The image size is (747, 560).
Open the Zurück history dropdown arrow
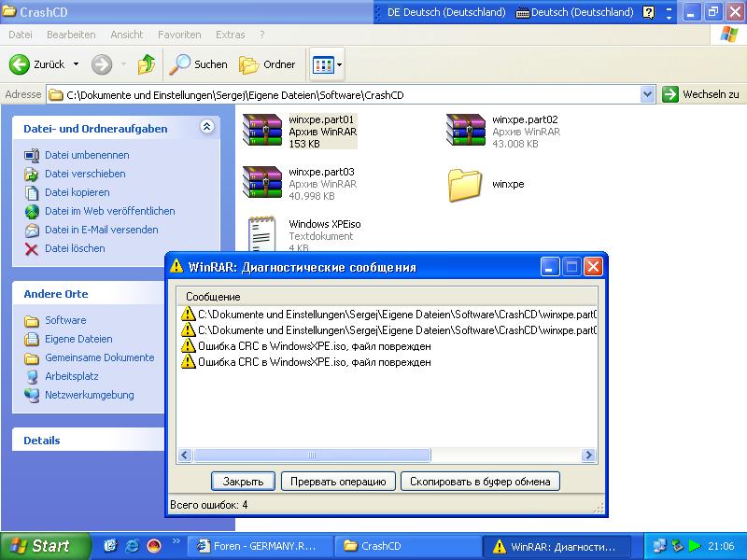pos(76,63)
